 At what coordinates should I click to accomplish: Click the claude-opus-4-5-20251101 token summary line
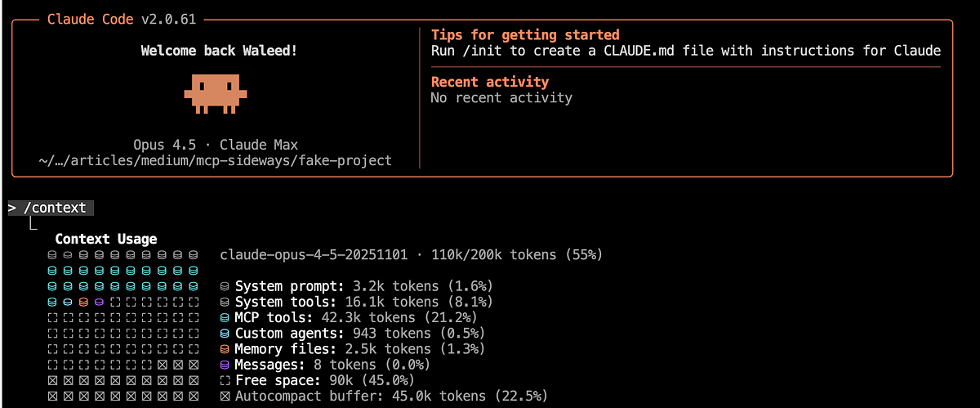click(411, 255)
